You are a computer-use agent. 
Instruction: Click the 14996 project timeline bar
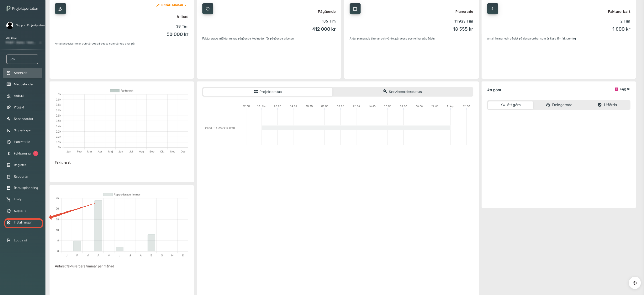[356, 128]
